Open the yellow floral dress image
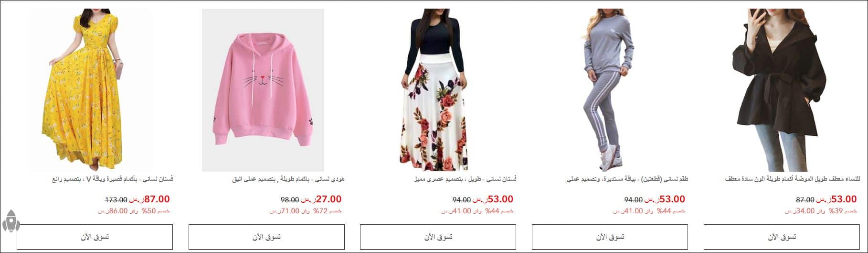 [91, 90]
